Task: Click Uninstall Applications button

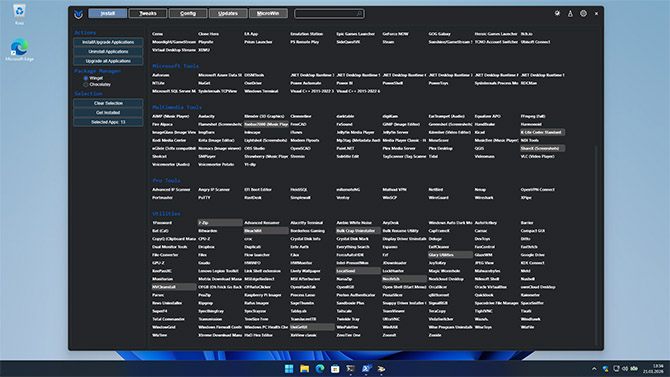Action: coord(108,52)
